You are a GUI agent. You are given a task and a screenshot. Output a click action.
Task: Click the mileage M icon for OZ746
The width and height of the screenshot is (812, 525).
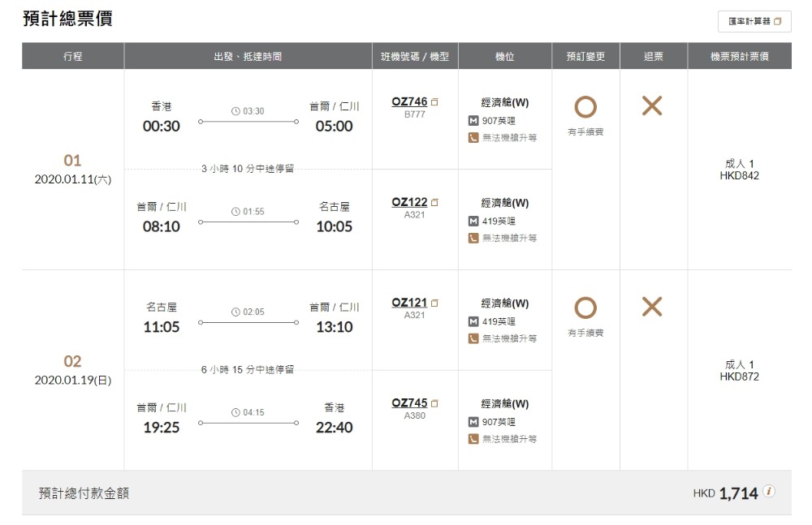click(473, 121)
